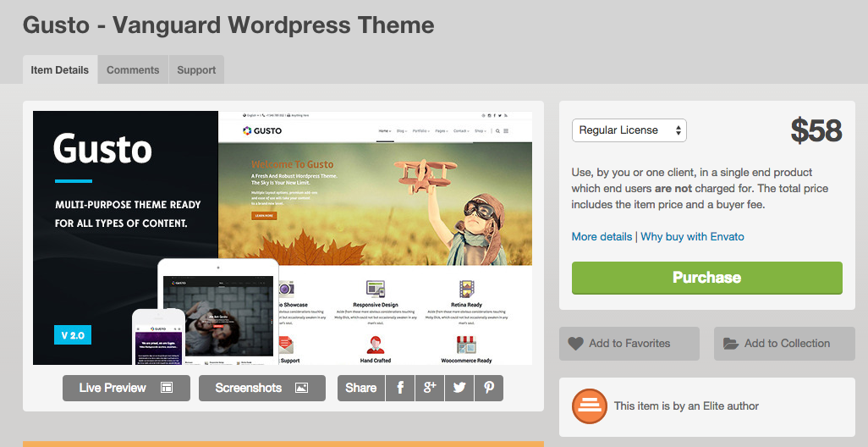The width and height of the screenshot is (868, 447).
Task: Click the Elite author badge icon
Action: click(589, 406)
